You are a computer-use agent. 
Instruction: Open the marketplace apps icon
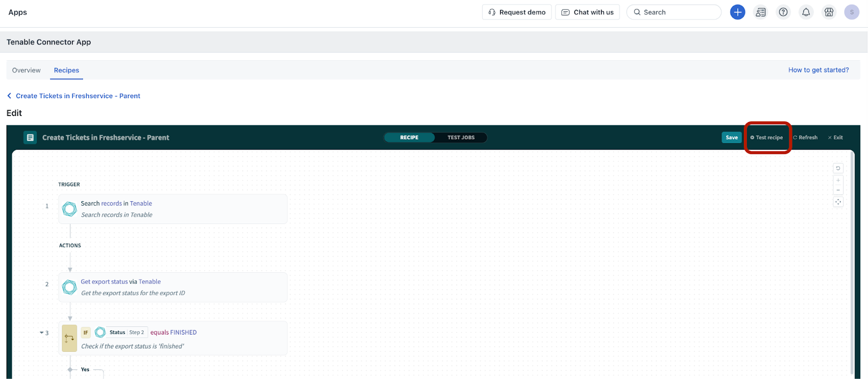pyautogui.click(x=829, y=12)
